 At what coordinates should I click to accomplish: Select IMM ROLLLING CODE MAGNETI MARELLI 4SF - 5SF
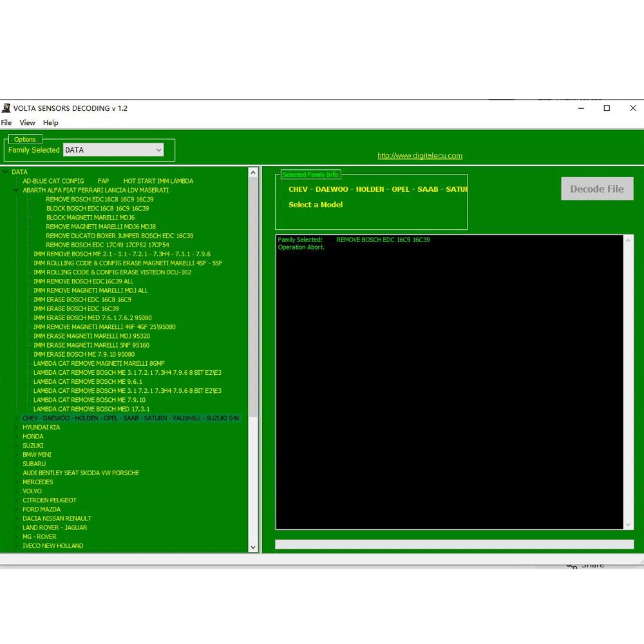click(x=128, y=263)
